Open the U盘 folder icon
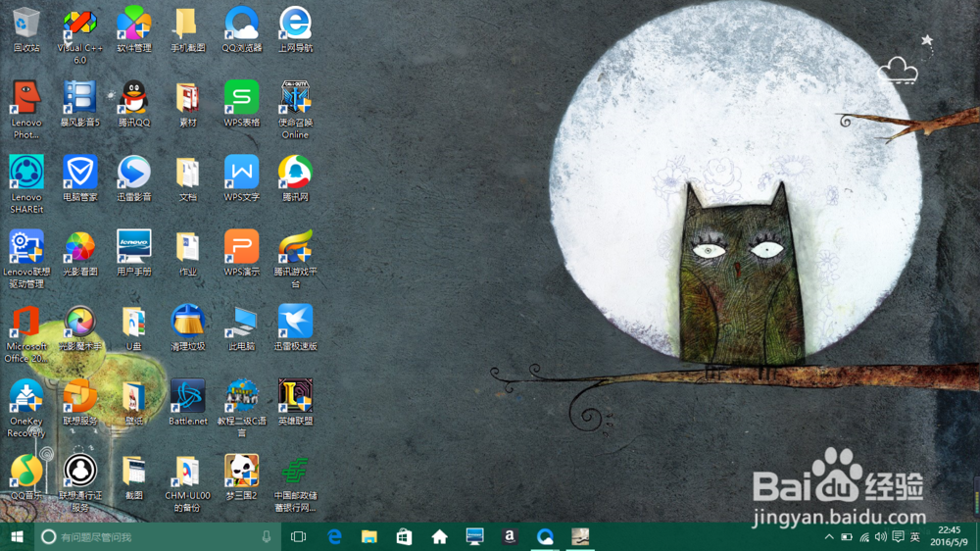This screenshot has width=980, height=551. click(133, 327)
